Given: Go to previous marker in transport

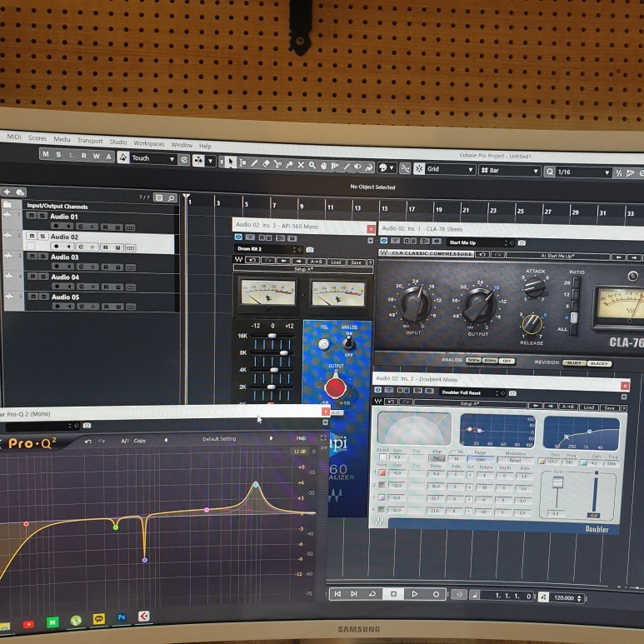Looking at the screenshot, I should [x=337, y=593].
